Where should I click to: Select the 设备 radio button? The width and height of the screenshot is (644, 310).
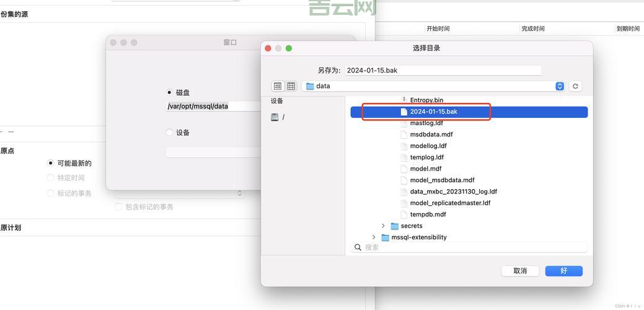tap(169, 133)
